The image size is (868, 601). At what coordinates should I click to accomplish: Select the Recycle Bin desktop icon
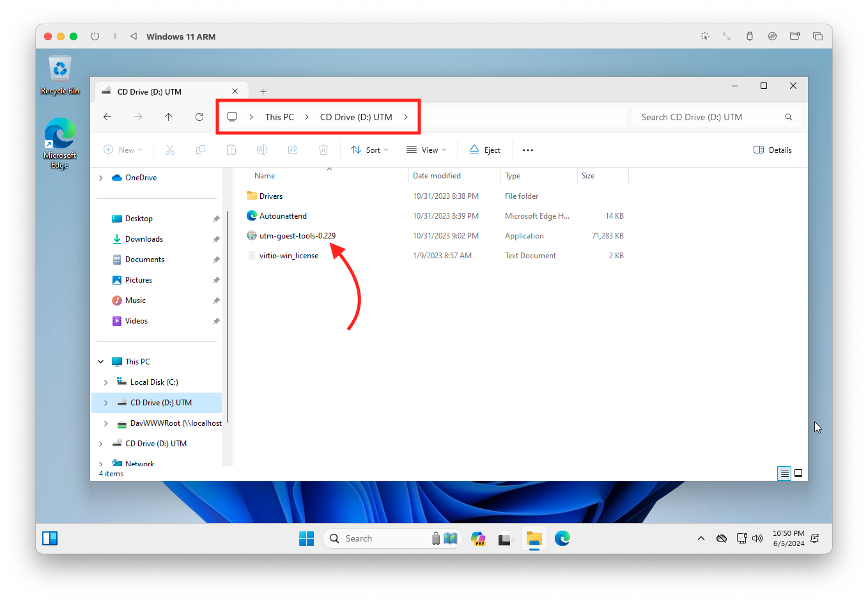coord(60,75)
